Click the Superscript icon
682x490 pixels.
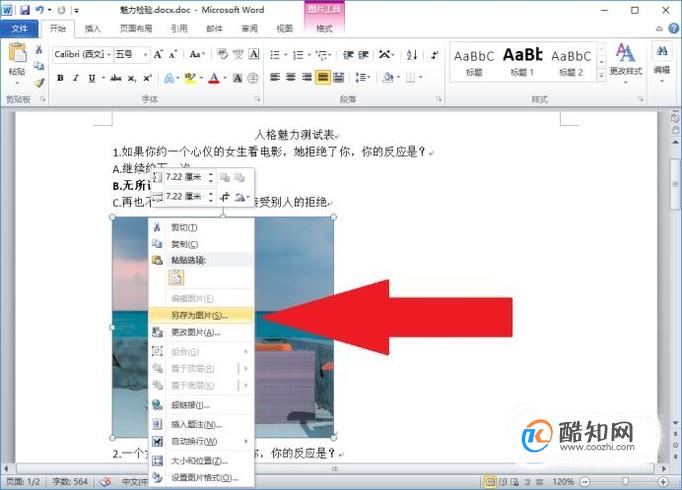[147, 78]
